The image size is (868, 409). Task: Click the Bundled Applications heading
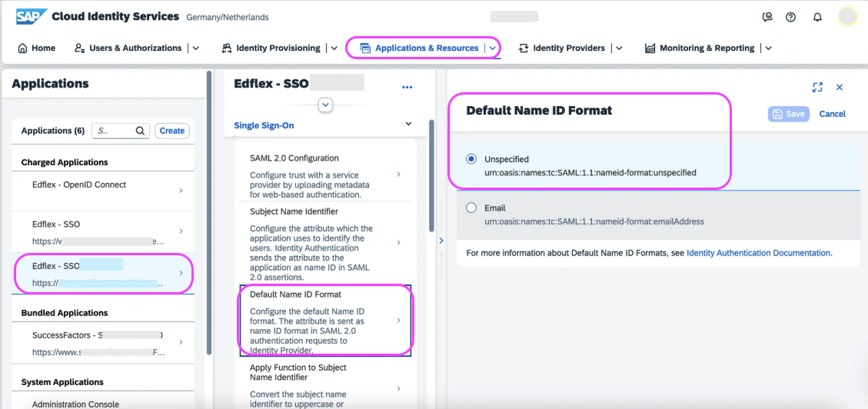65,313
